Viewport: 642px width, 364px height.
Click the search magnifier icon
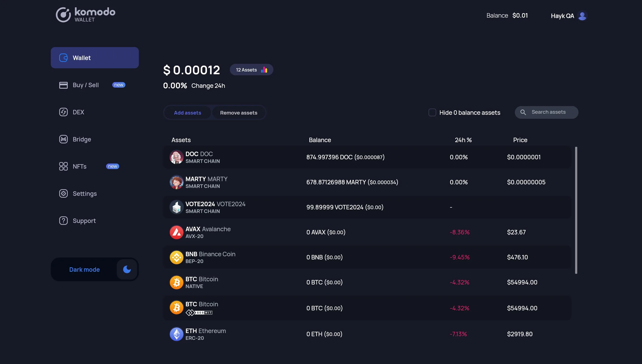pyautogui.click(x=523, y=112)
